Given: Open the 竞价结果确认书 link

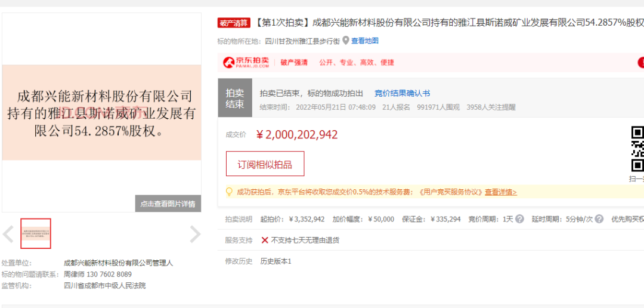Looking at the screenshot, I should (x=402, y=93).
